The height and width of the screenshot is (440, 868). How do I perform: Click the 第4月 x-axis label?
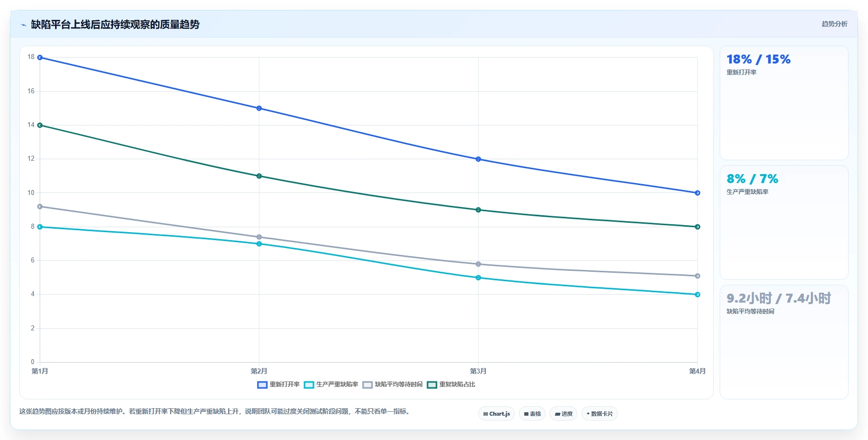(x=697, y=371)
